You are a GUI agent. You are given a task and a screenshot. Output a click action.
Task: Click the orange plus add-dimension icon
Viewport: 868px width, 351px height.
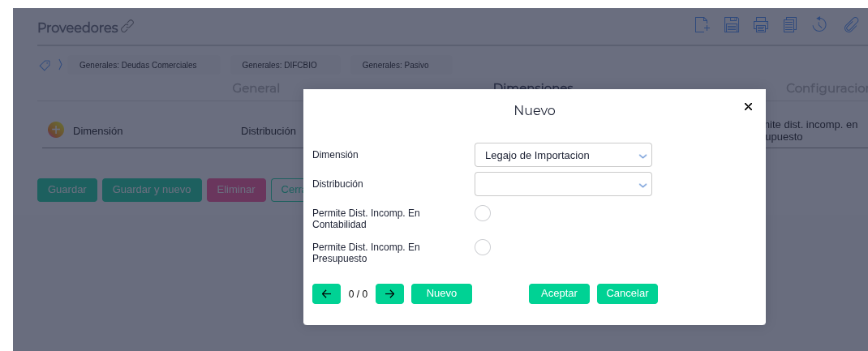coord(56,130)
